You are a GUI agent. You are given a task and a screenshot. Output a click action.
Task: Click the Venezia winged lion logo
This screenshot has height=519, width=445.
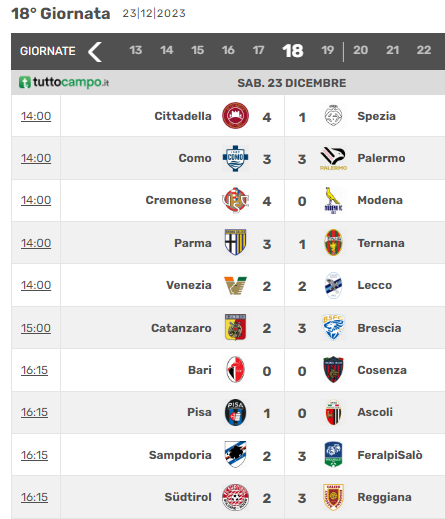(x=235, y=286)
